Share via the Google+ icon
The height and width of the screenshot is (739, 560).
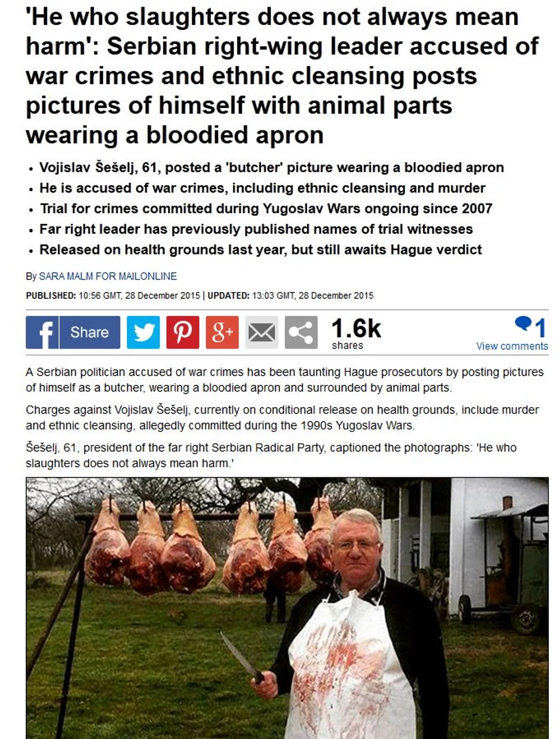[x=222, y=332]
